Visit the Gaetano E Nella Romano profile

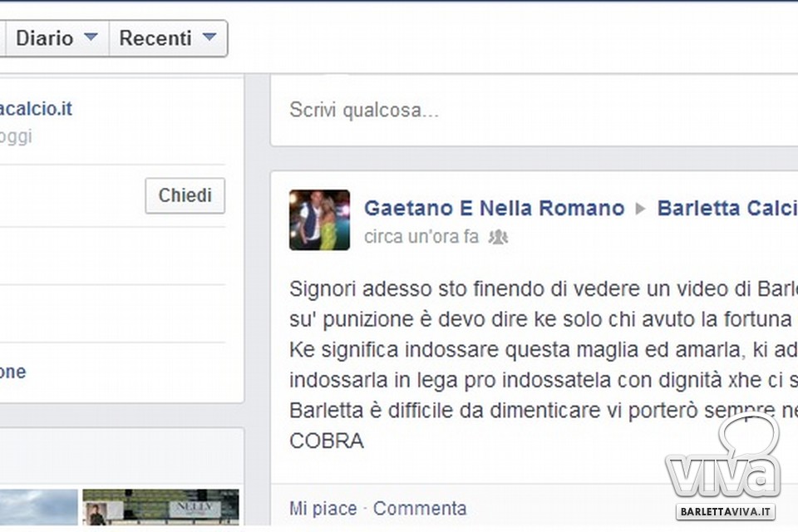[494, 208]
